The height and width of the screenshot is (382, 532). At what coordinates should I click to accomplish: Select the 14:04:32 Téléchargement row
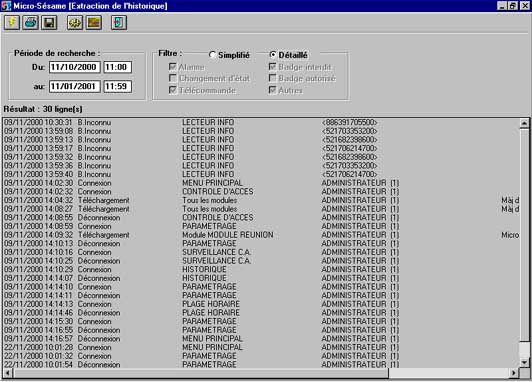pos(261,200)
